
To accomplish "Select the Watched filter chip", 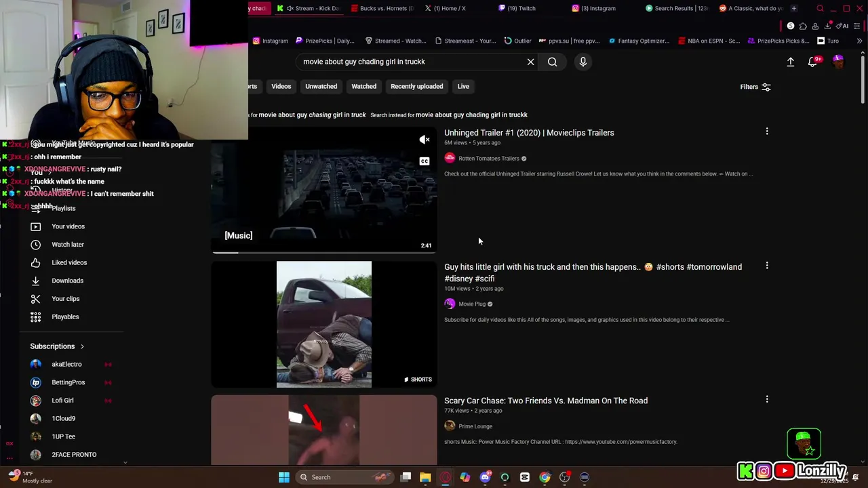I will 363,86.
